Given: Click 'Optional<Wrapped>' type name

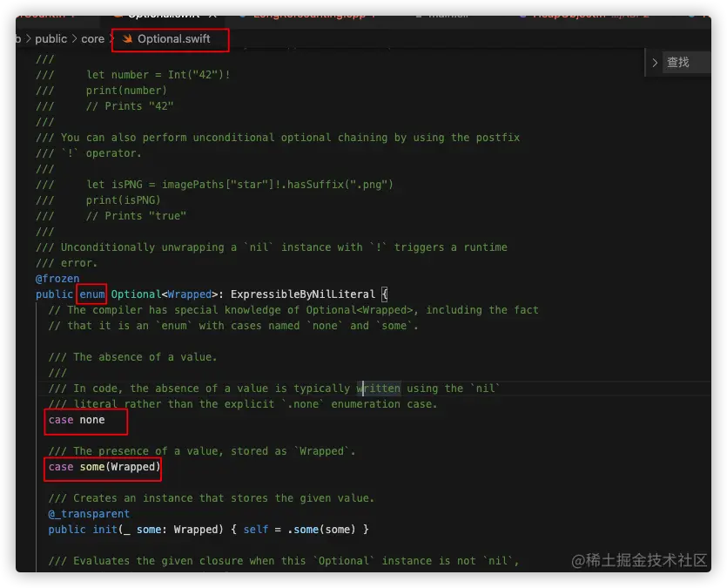Looking at the screenshot, I should coord(165,294).
